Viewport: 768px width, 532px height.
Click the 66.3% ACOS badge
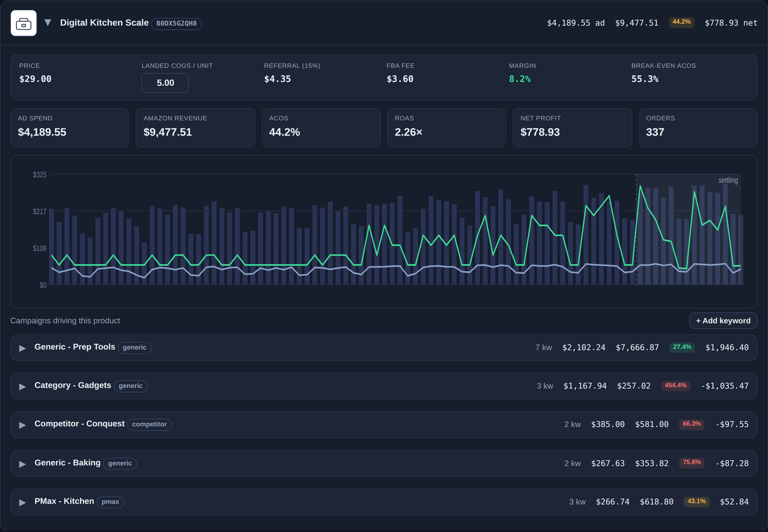(x=692, y=424)
